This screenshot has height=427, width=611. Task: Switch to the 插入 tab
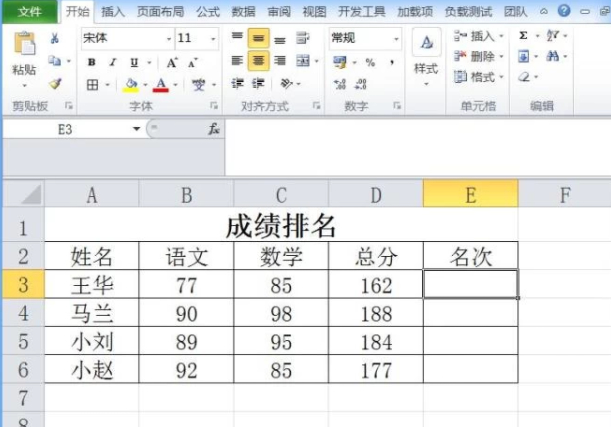point(113,12)
